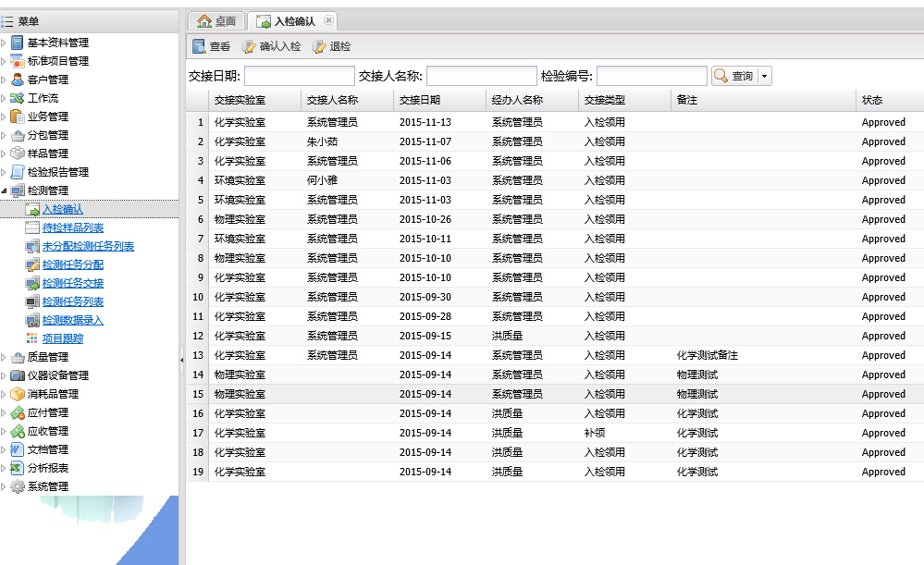Click the magnifier 查询 search icon
924x565 pixels.
721,76
